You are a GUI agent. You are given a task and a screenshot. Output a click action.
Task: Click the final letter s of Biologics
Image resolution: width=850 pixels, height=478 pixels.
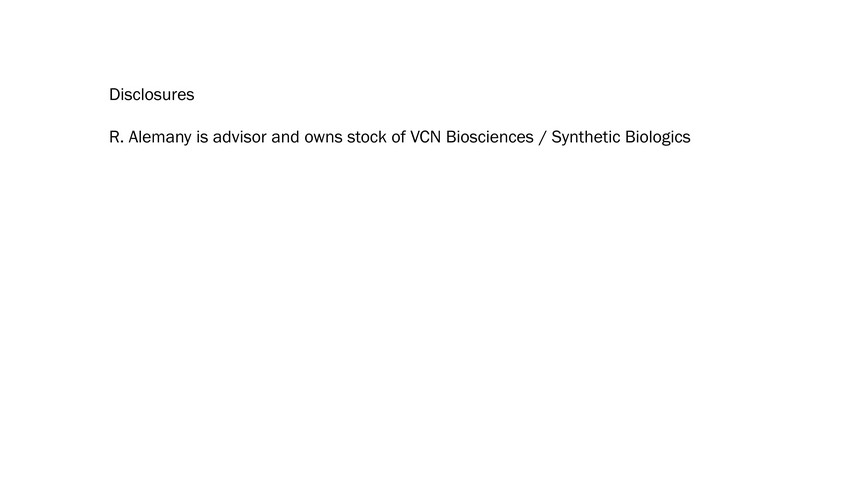click(x=686, y=137)
